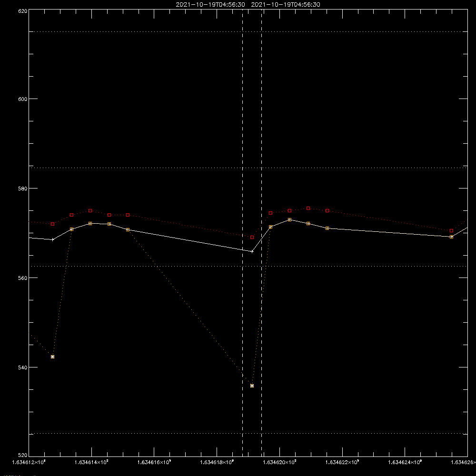Image resolution: width=476 pixels, height=476 pixels.
Task: Click the highest orange square on the white line
Action: pos(289,220)
